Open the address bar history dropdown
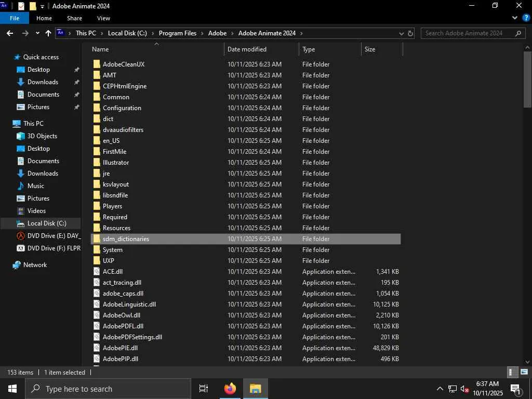Viewport: 532px width, 399px height. coord(402,34)
